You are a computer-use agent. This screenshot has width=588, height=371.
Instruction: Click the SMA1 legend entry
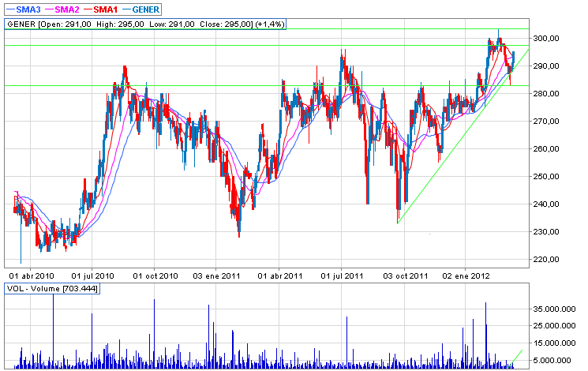pos(100,9)
